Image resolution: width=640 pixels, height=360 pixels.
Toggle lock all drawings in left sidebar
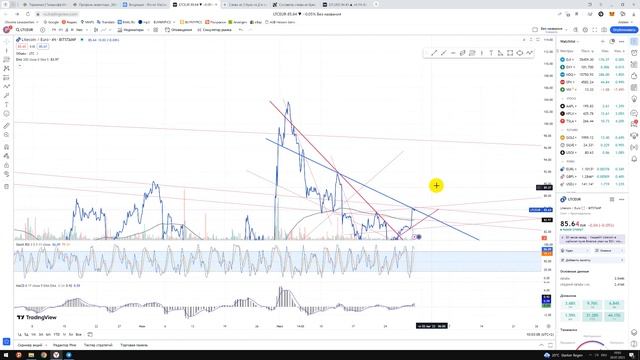click(x=7, y=165)
